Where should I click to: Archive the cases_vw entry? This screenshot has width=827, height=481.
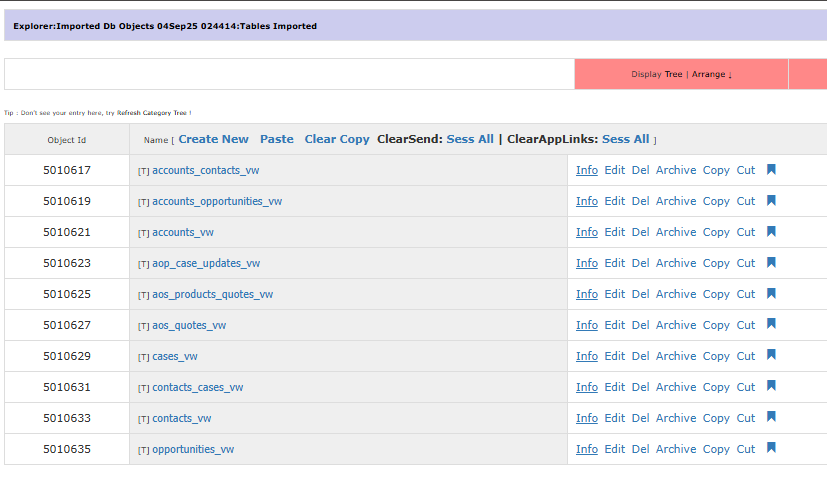[676, 357]
